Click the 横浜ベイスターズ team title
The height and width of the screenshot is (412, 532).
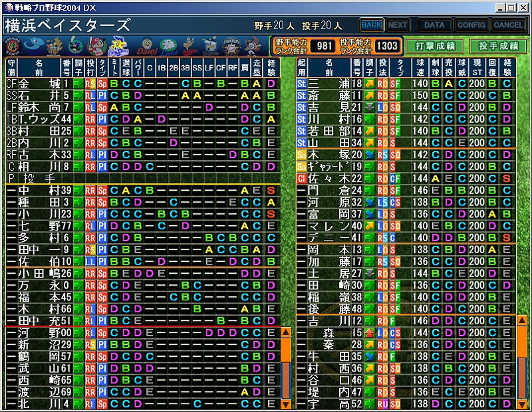point(68,25)
